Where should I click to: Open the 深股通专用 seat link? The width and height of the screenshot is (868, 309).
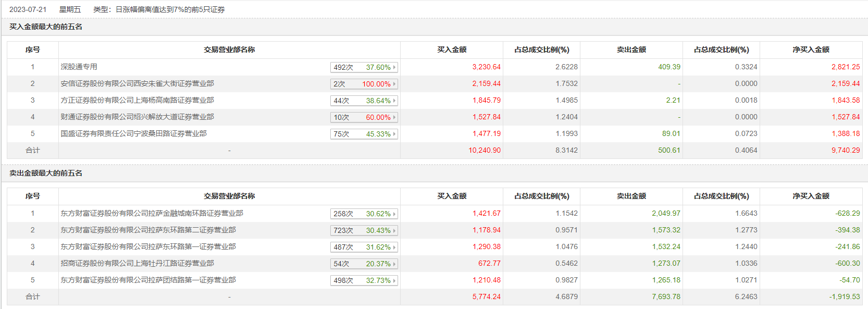pos(79,67)
